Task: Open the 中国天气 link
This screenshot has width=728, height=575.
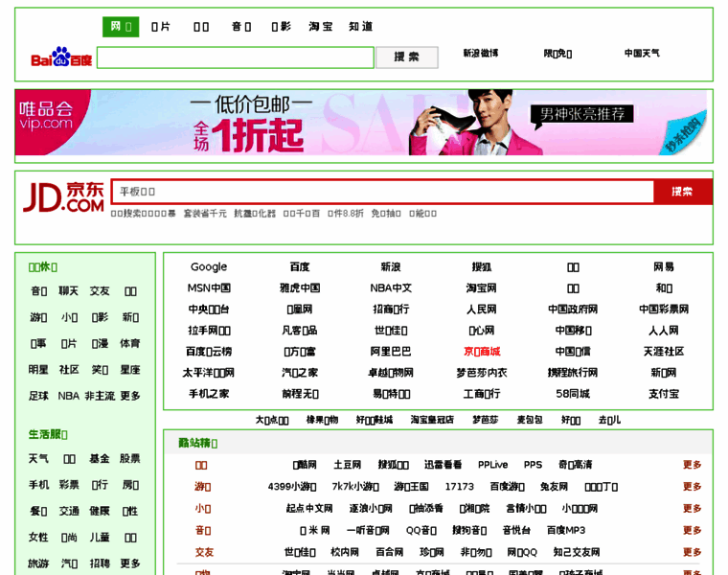Action: click(x=642, y=53)
